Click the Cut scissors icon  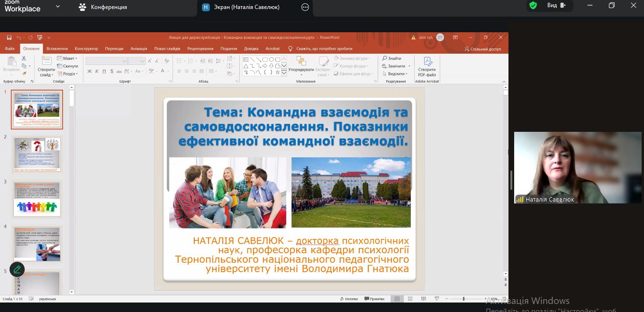pos(24,58)
